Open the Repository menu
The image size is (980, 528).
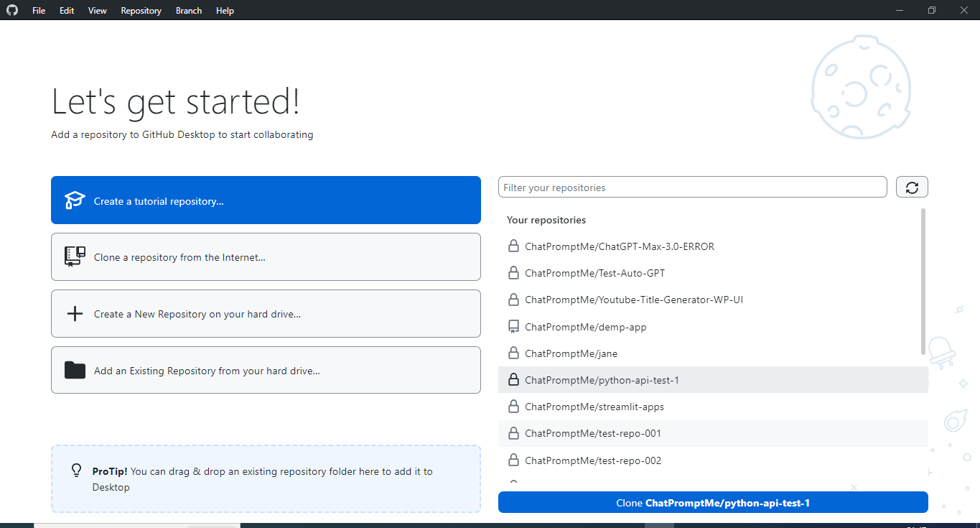141,10
